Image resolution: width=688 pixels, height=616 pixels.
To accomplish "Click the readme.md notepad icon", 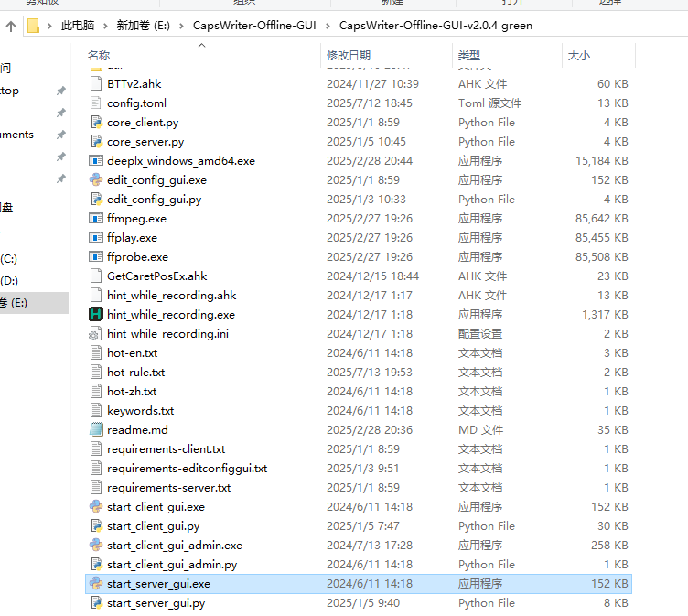I will 96,429.
